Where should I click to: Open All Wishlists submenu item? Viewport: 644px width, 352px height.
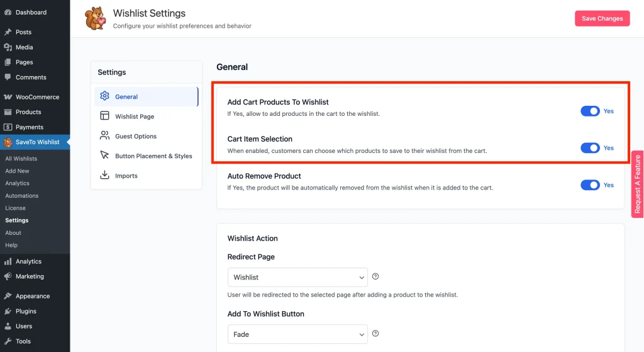tap(21, 158)
